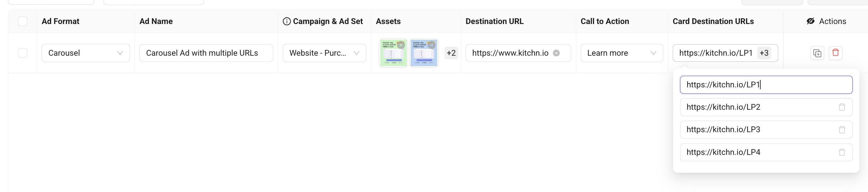Remove the LP2 card URL

(842, 107)
